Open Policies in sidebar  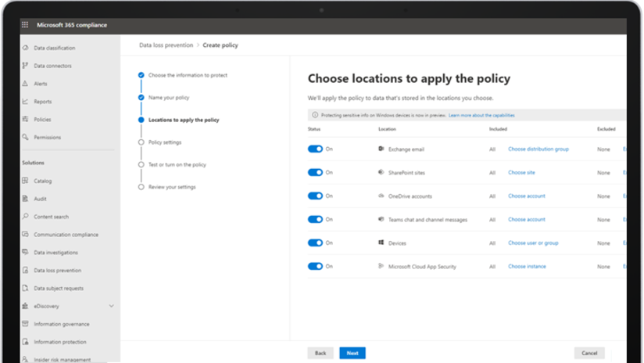(x=42, y=119)
